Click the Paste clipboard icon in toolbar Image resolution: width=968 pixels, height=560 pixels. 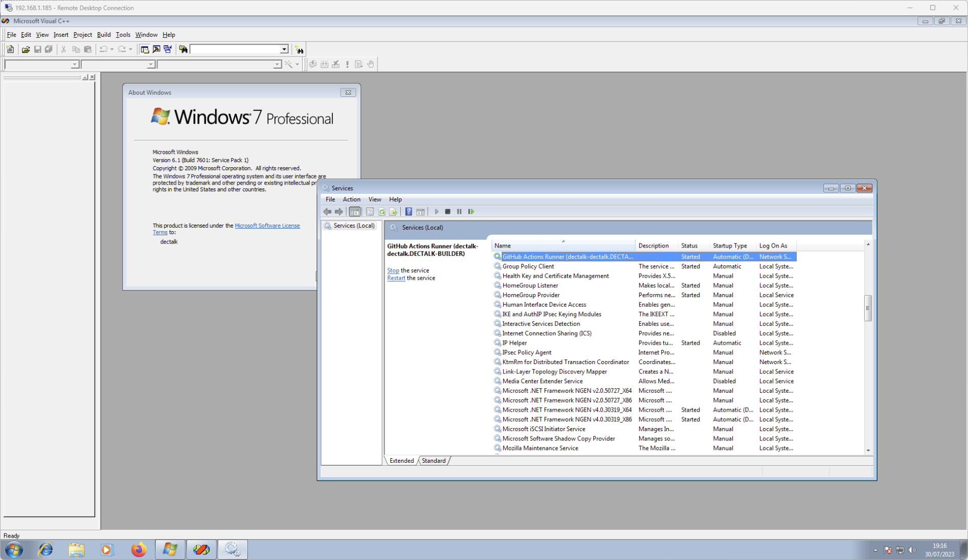pyautogui.click(x=88, y=50)
